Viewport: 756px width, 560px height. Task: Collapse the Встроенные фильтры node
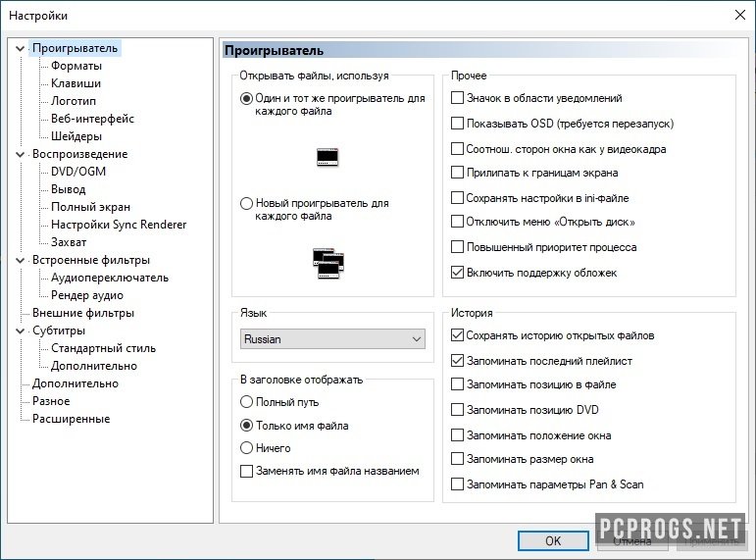(21, 260)
